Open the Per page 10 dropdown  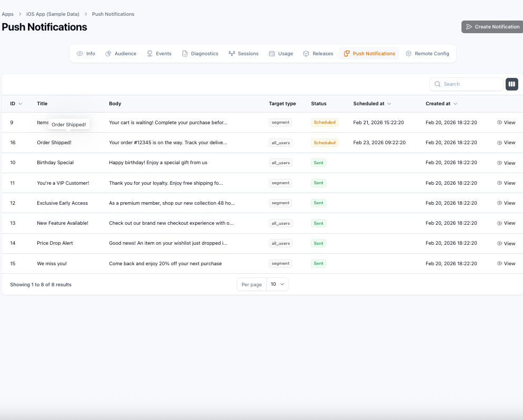coord(277,284)
